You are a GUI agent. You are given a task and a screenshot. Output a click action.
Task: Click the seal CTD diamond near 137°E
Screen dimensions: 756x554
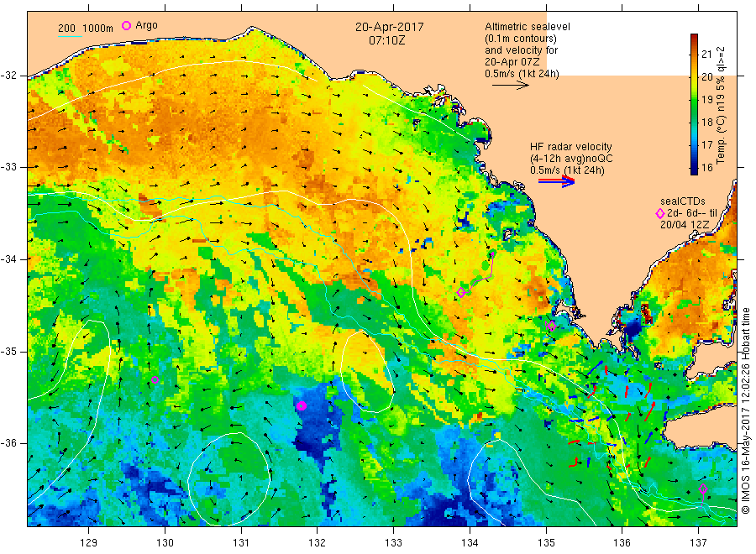point(703,489)
